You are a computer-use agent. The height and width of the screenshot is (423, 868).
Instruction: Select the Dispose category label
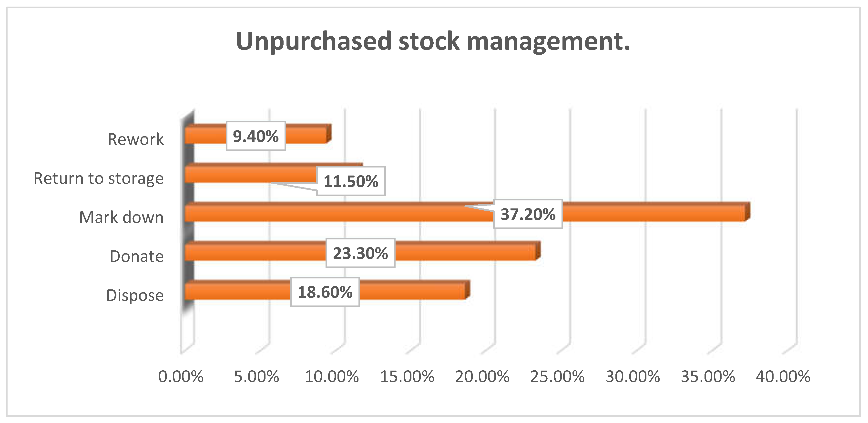(x=135, y=295)
